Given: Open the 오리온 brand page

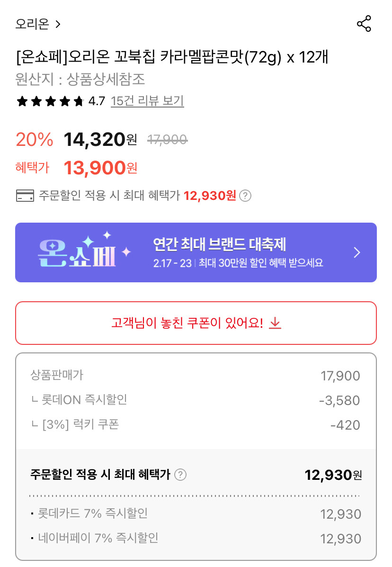Looking at the screenshot, I should 32,24.
